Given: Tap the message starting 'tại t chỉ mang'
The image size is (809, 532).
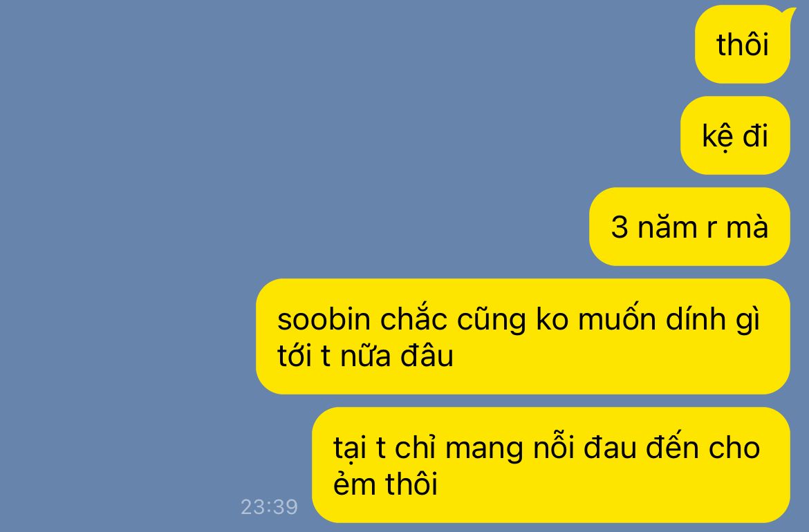Looking at the screenshot, I should click(551, 465).
